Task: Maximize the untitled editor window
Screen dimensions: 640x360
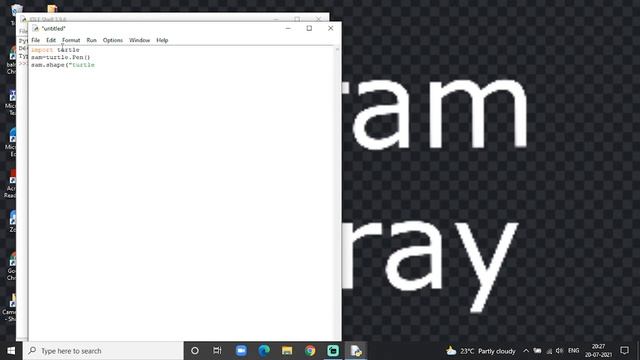Action: tap(309, 28)
